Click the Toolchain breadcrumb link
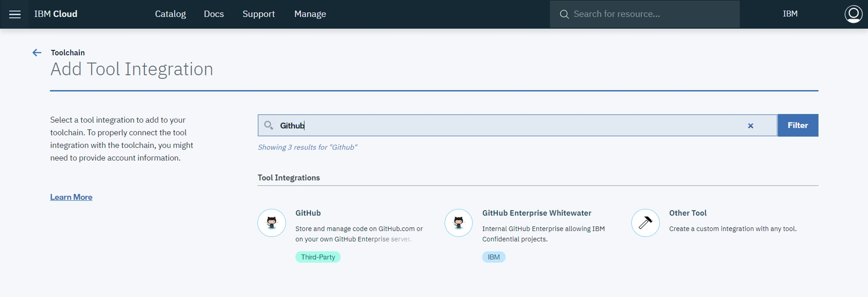The height and width of the screenshot is (297, 868). point(68,52)
